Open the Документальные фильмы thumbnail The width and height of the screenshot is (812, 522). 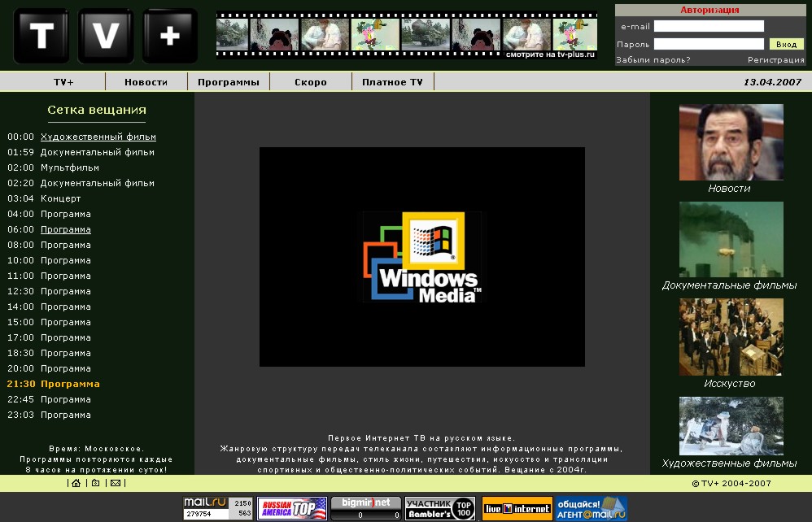[731, 240]
